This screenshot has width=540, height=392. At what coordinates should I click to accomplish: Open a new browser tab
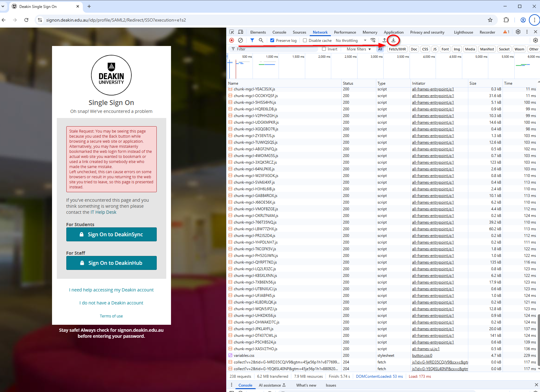pyautogui.click(x=89, y=6)
